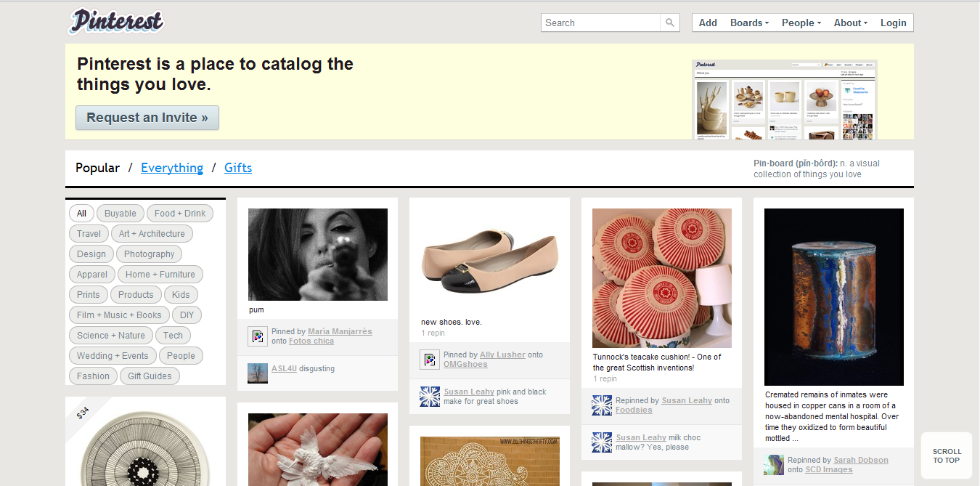Click Ally Lusher's avatar icon
Screen dimensions: 980x486
430,360
